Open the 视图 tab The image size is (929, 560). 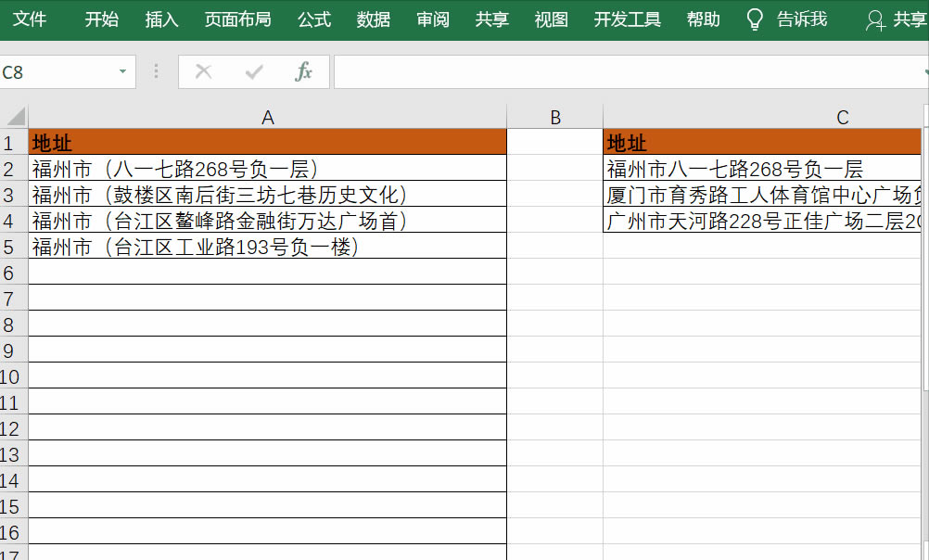(550, 19)
